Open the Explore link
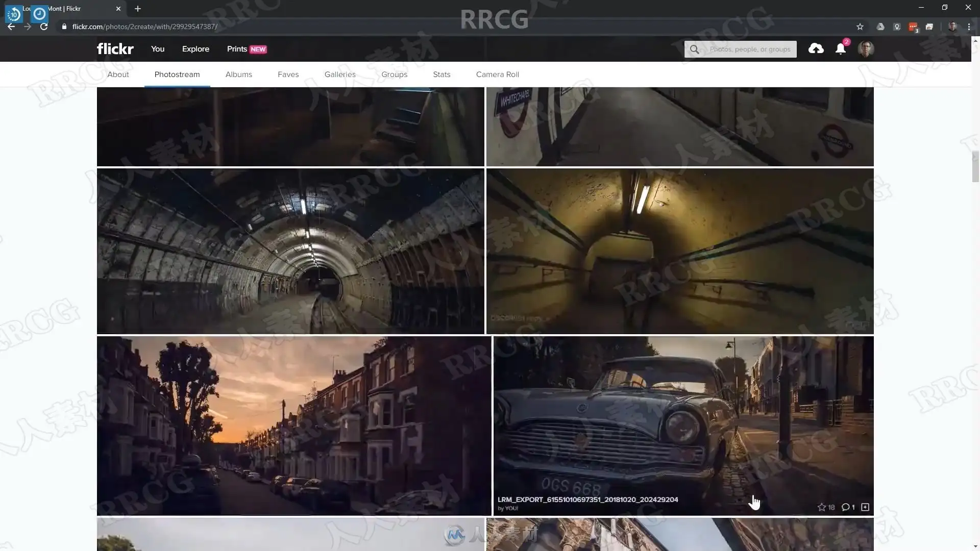Viewport: 980px width, 551px height. [x=195, y=49]
